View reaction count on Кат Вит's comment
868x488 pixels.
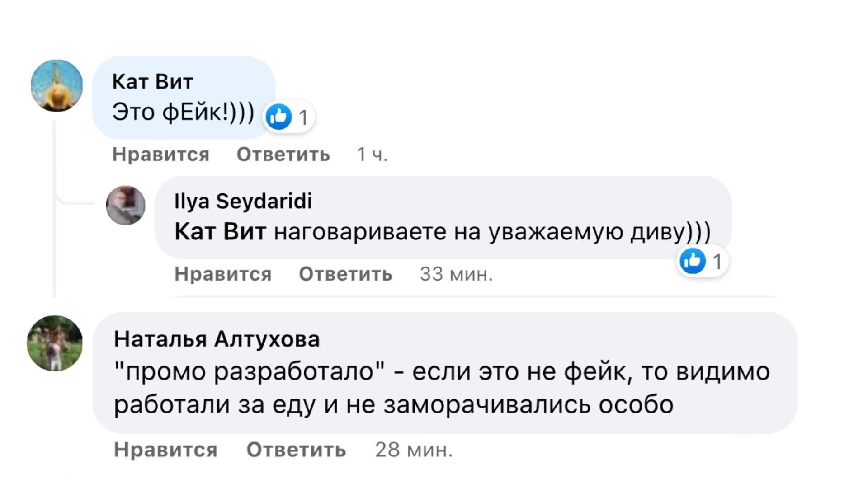pos(303,117)
